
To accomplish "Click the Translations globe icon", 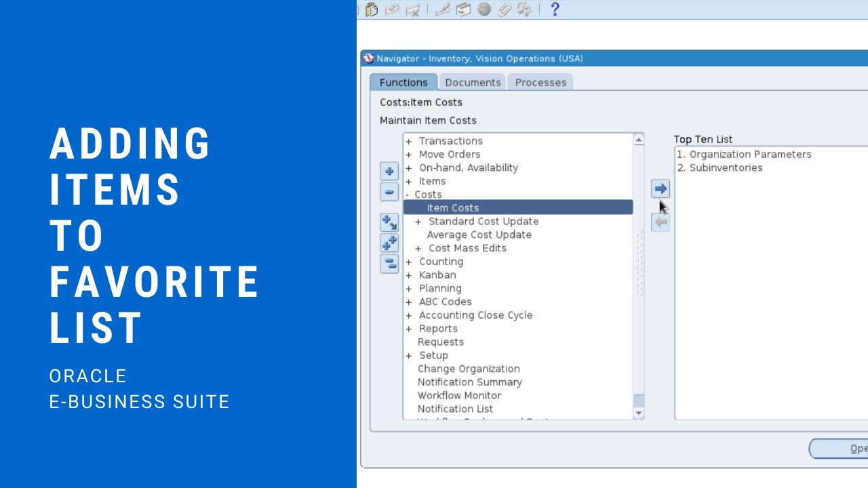I will click(484, 9).
